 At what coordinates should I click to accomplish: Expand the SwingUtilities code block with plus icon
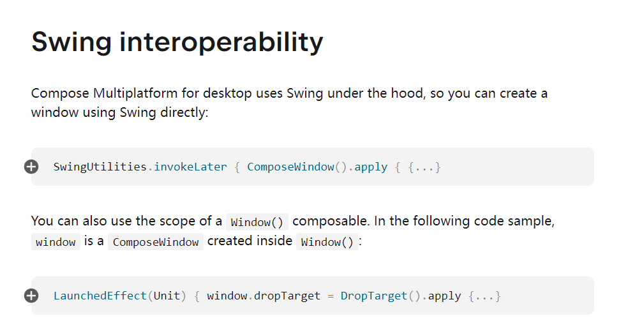(x=31, y=167)
